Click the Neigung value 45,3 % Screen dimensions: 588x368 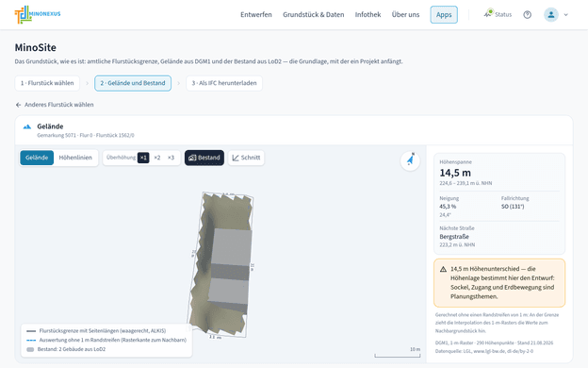tap(448, 207)
